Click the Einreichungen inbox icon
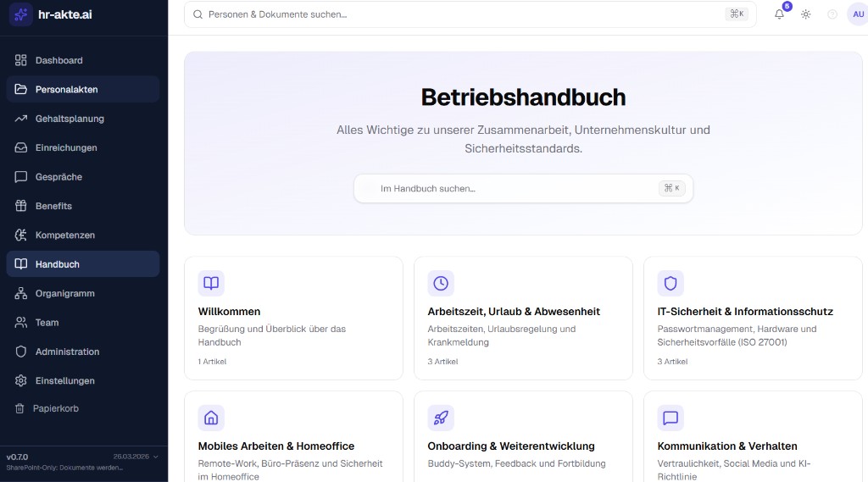868x482 pixels. (21, 147)
